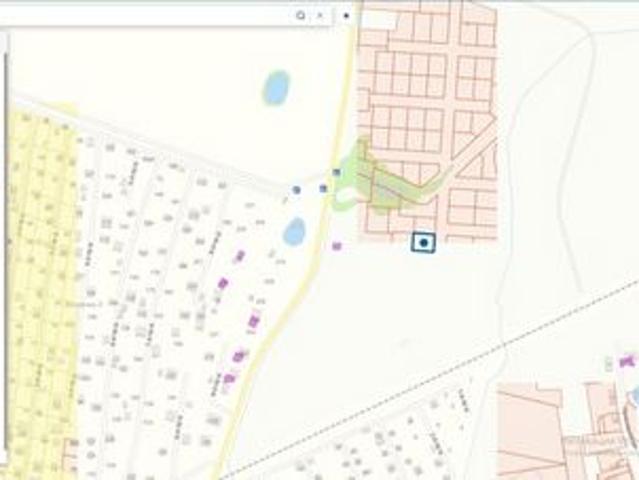
Task: Click the magnifier search icon in the top bar
Action: click(x=300, y=15)
